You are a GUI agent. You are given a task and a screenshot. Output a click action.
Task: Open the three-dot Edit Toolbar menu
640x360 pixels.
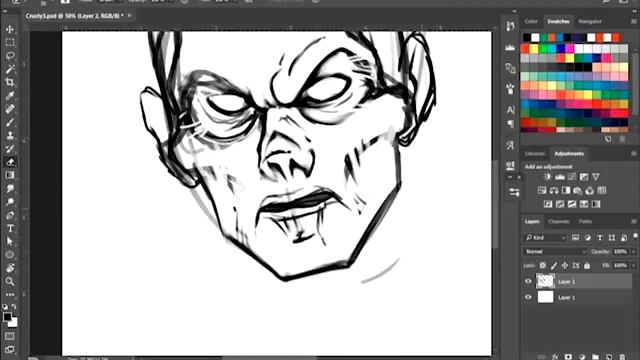coord(10,294)
